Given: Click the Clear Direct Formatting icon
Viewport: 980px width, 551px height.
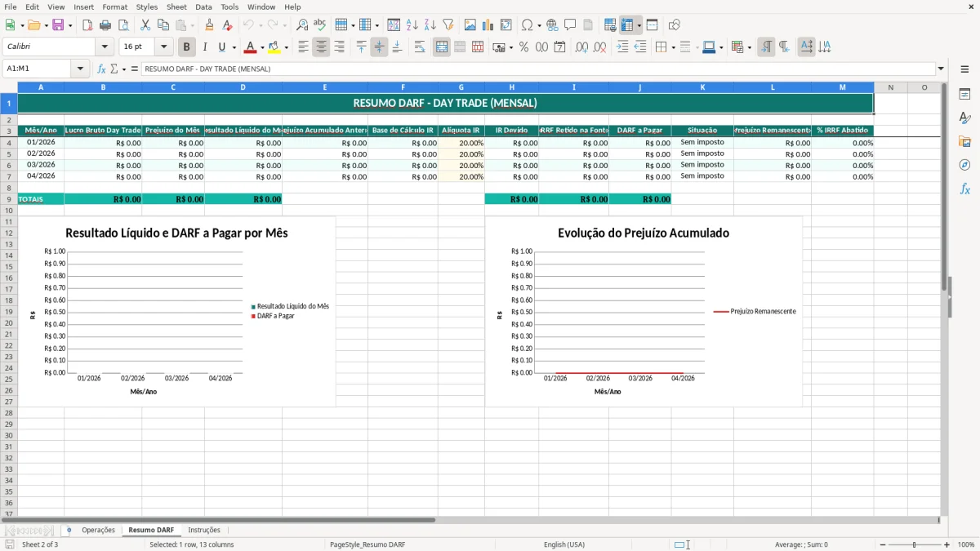Looking at the screenshot, I should [228, 25].
